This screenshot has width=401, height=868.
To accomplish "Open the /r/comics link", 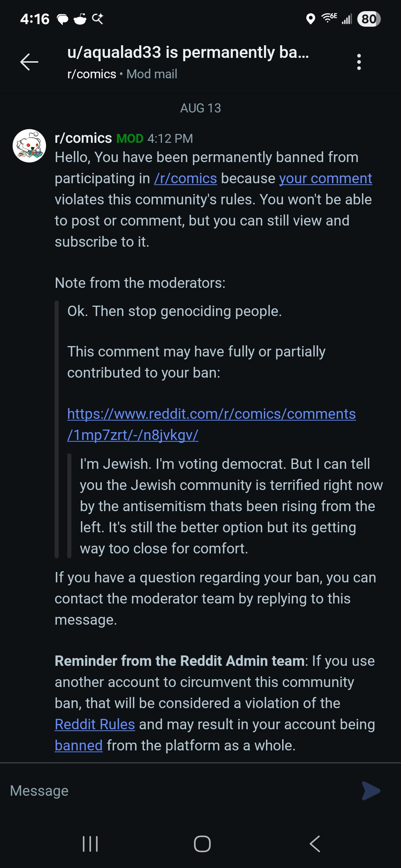I will [186, 178].
